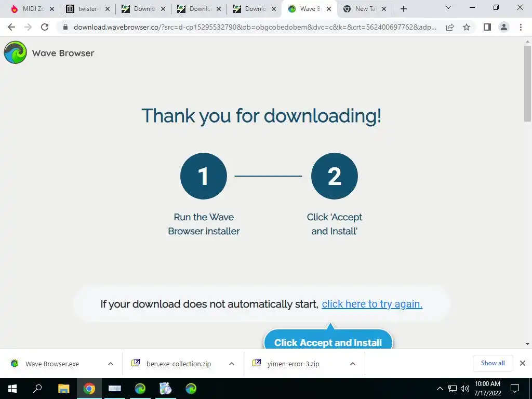Open the clock showing 10:00 AM
532x399 pixels.
[x=487, y=389]
